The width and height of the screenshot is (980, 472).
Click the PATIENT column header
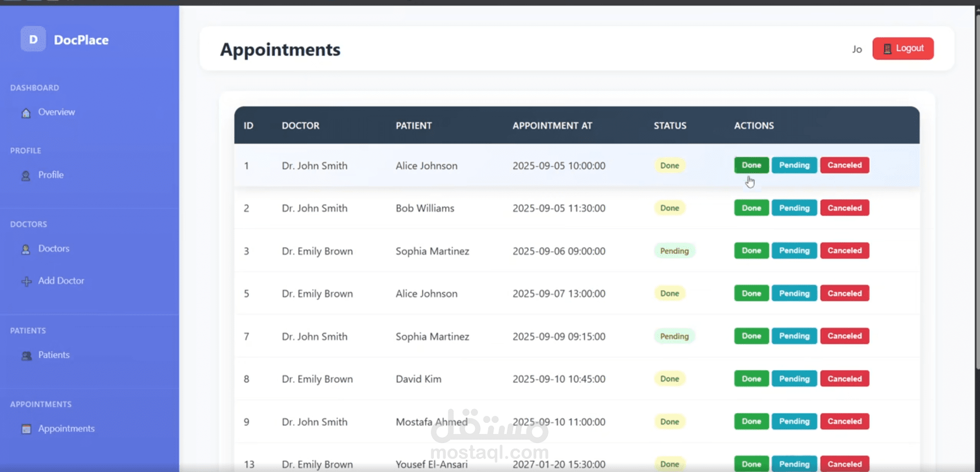point(413,126)
